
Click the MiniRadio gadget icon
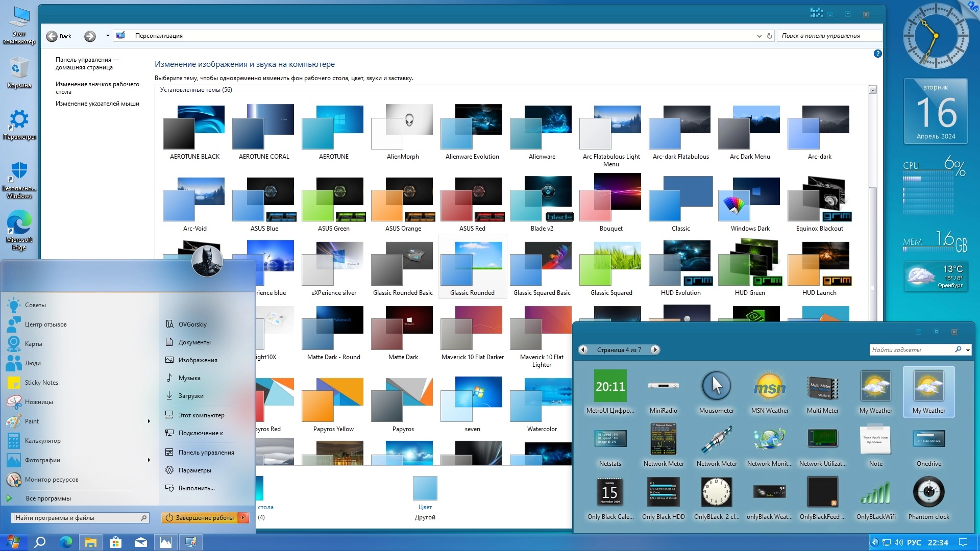pyautogui.click(x=663, y=386)
